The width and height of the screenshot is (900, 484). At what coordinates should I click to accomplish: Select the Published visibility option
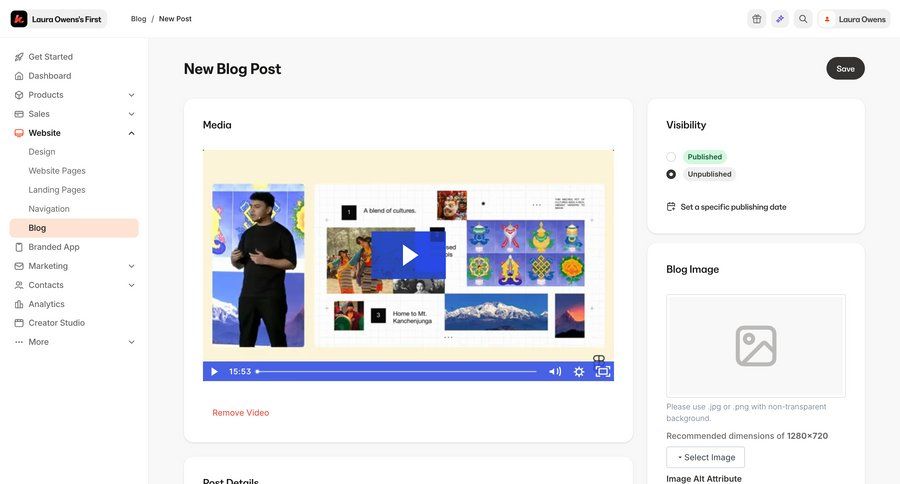pos(671,157)
